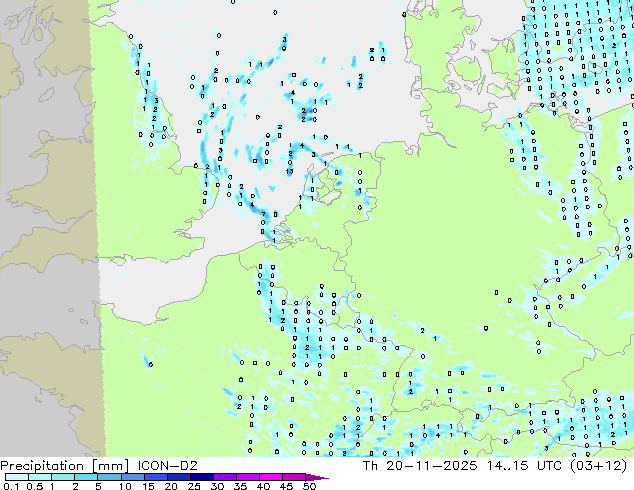Click the legend scale label '15'

[x=148, y=486]
